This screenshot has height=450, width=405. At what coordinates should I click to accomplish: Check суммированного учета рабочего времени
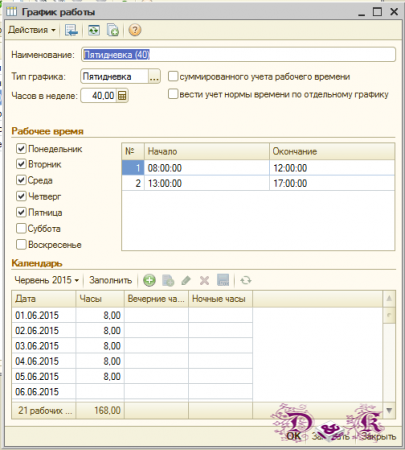[x=173, y=76]
